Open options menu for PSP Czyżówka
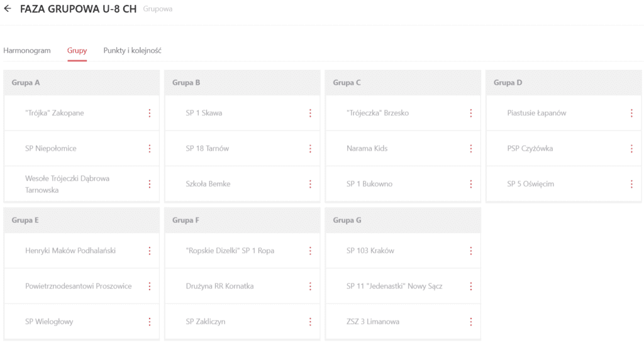The height and width of the screenshot is (343, 644). 631,149
